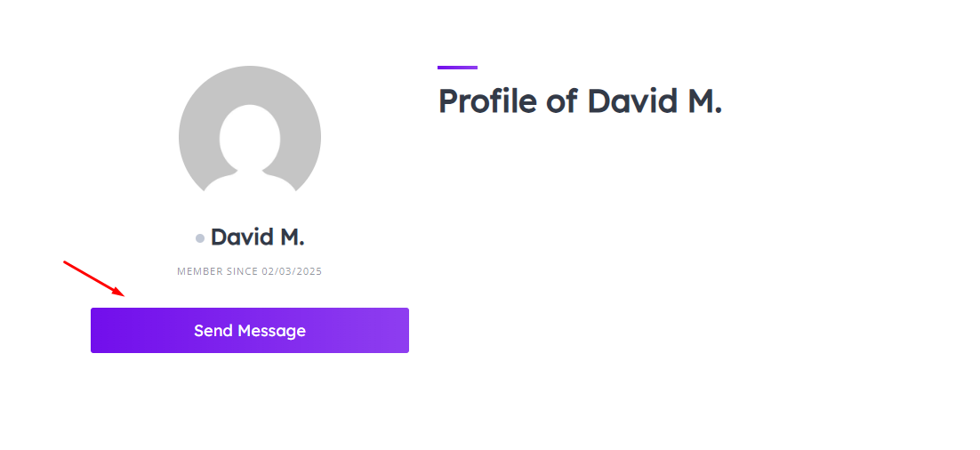Click the word Send on the purple button
Viewport: 980px width, 450px height.
click(213, 331)
